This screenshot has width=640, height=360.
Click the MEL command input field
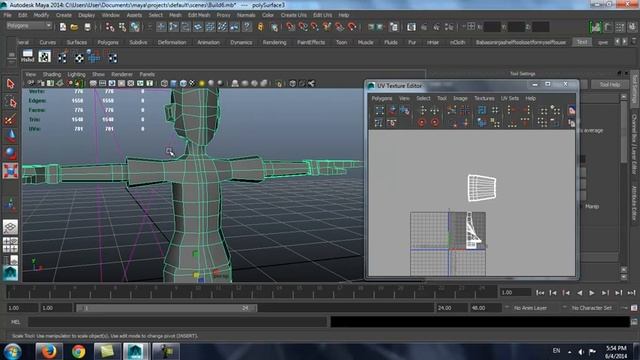(177, 322)
